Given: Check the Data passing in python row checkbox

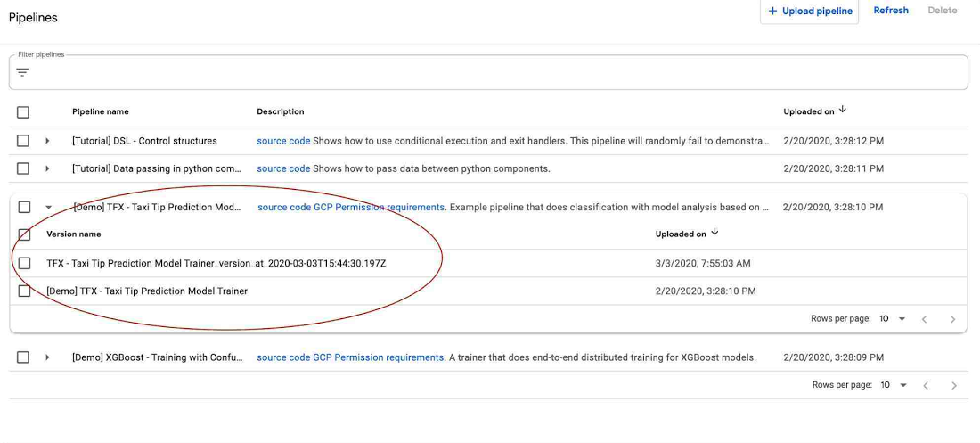Looking at the screenshot, I should (x=23, y=168).
